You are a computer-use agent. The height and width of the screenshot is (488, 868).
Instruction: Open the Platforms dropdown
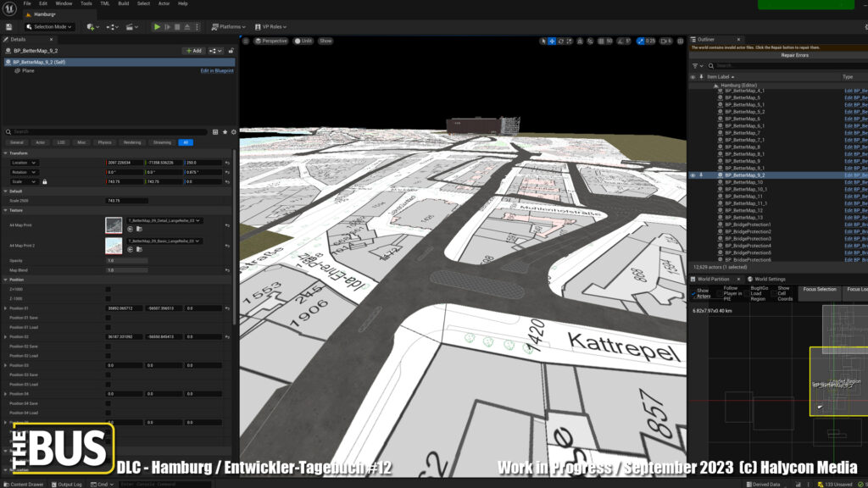tap(232, 27)
